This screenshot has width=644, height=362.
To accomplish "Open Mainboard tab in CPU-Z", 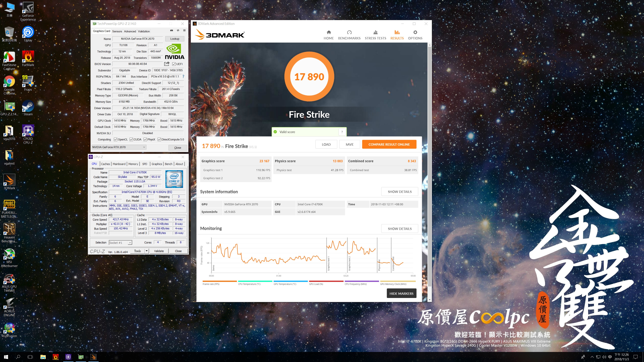I will [119, 164].
